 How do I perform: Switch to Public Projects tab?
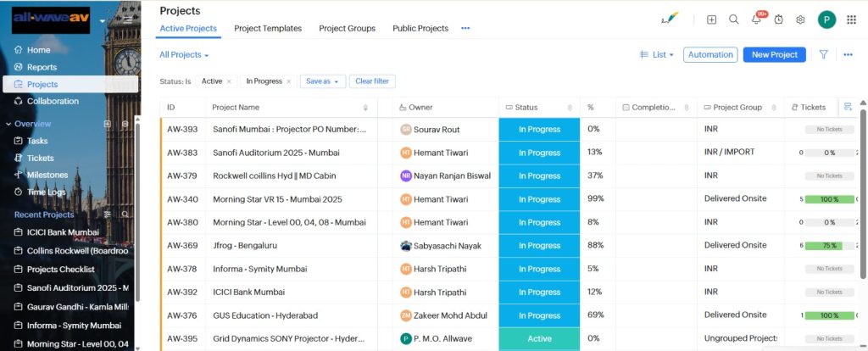click(x=420, y=28)
